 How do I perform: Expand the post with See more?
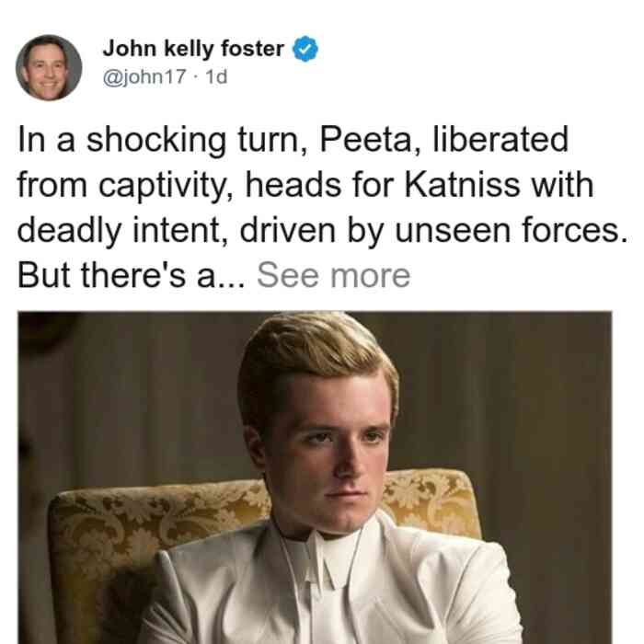click(333, 276)
